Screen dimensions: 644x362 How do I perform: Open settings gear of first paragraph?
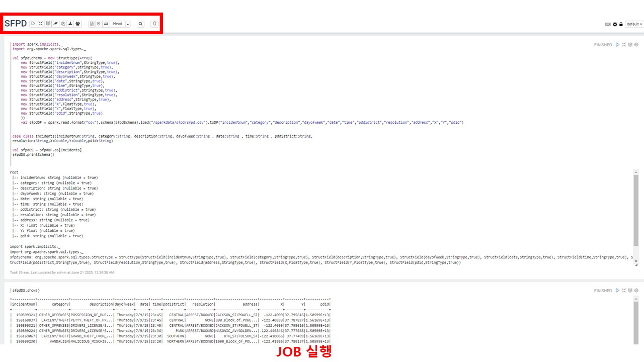click(x=636, y=45)
